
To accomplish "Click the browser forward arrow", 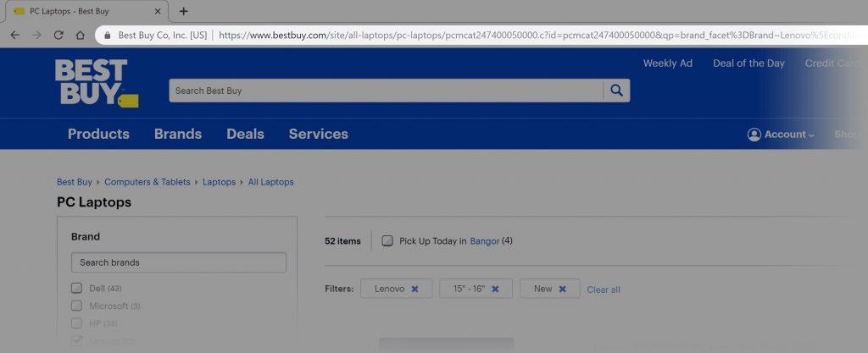I will click(x=36, y=36).
